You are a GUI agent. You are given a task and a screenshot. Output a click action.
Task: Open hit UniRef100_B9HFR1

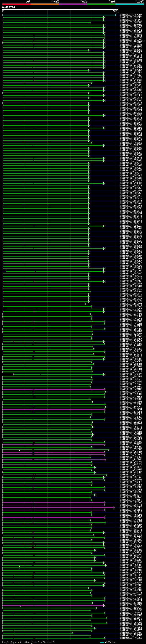[131, 25]
